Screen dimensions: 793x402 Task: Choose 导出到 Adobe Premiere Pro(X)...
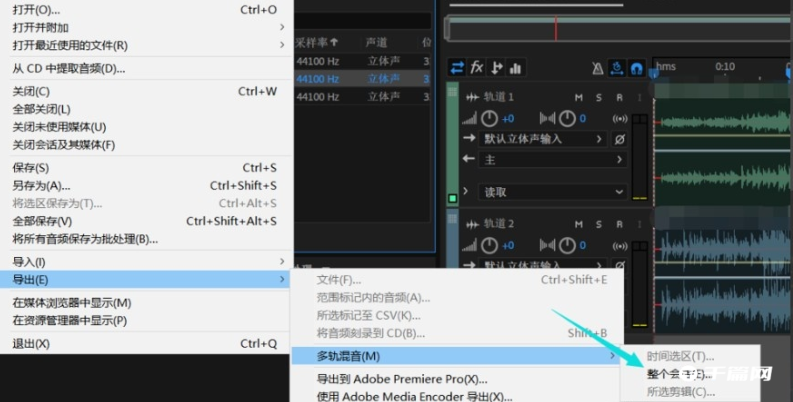(457, 379)
